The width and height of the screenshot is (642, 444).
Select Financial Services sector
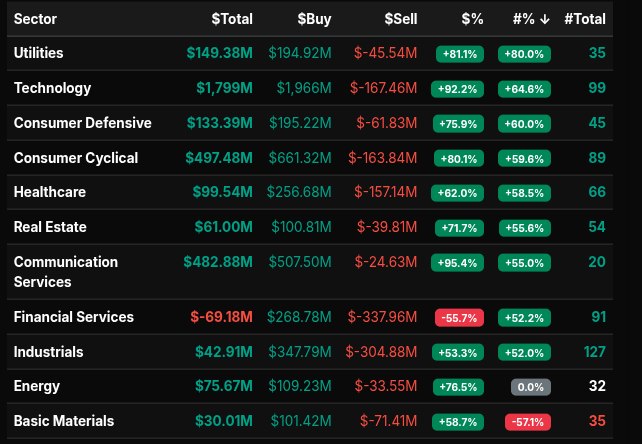click(x=74, y=317)
